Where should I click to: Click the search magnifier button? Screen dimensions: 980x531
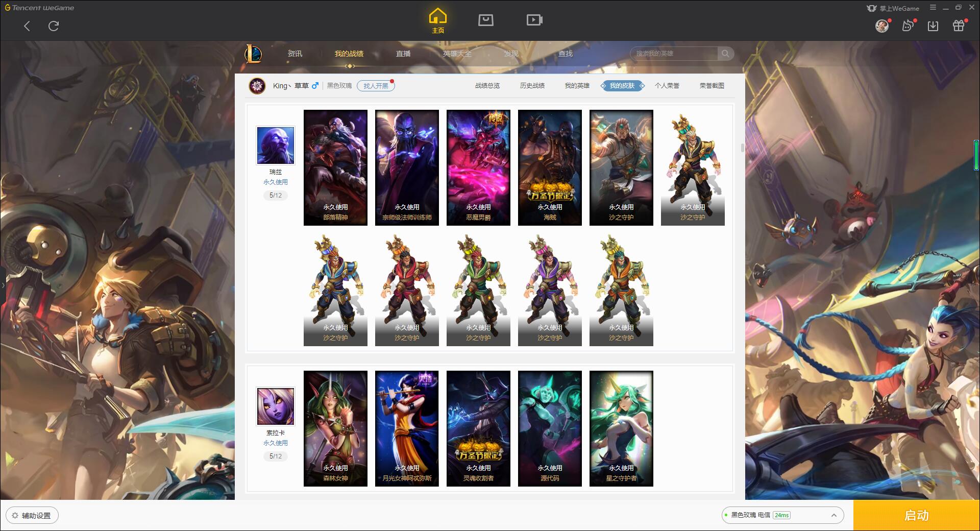[725, 54]
